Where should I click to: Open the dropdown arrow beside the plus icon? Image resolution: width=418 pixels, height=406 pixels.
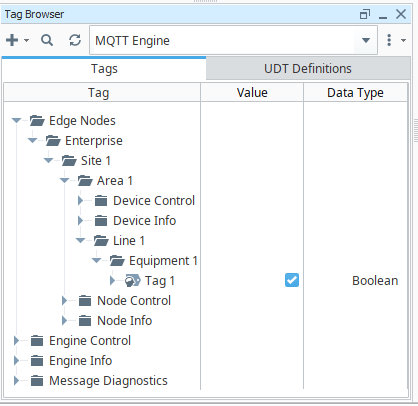click(27, 40)
